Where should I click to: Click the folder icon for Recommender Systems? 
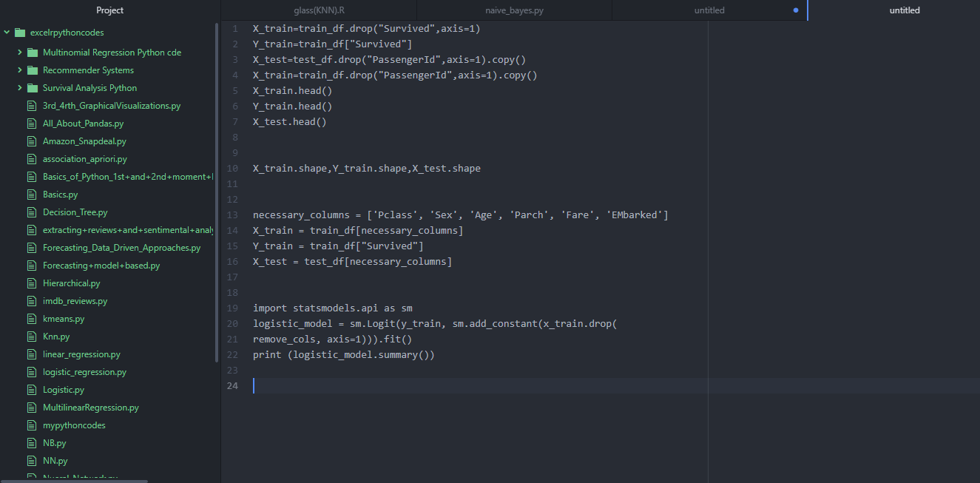(32, 70)
